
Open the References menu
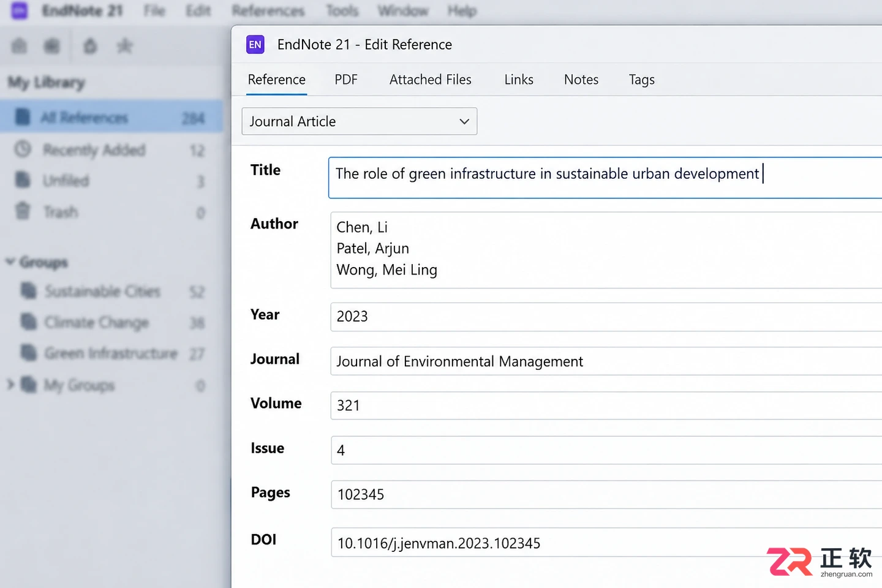click(268, 10)
